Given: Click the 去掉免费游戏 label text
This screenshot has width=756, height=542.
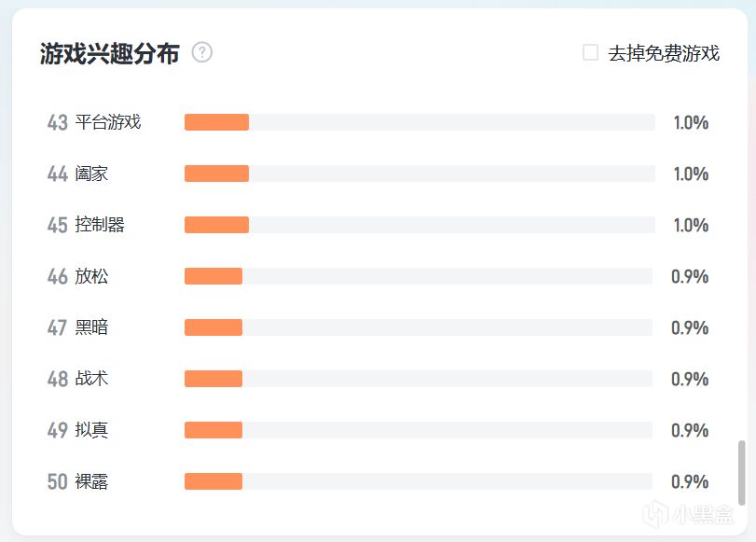Looking at the screenshot, I should 664,53.
